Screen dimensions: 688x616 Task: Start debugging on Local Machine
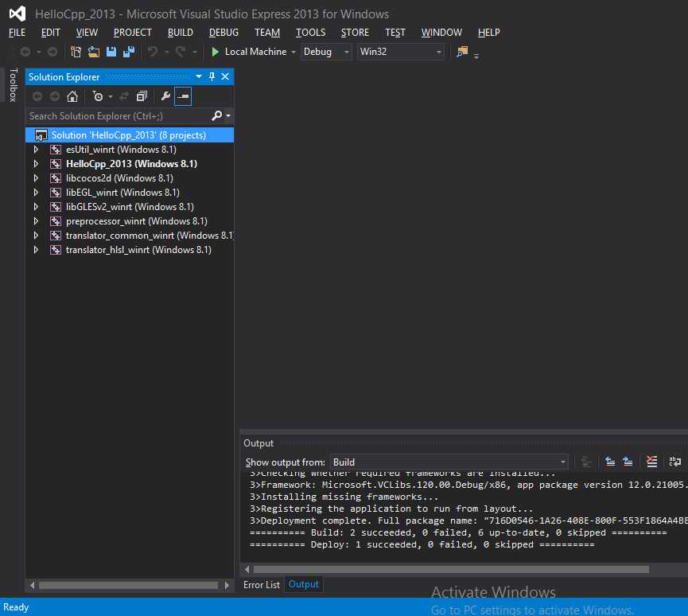tap(249, 52)
